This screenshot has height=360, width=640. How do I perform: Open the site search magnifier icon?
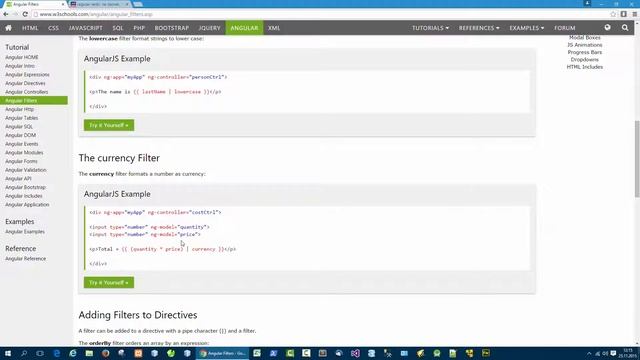(x=625, y=28)
